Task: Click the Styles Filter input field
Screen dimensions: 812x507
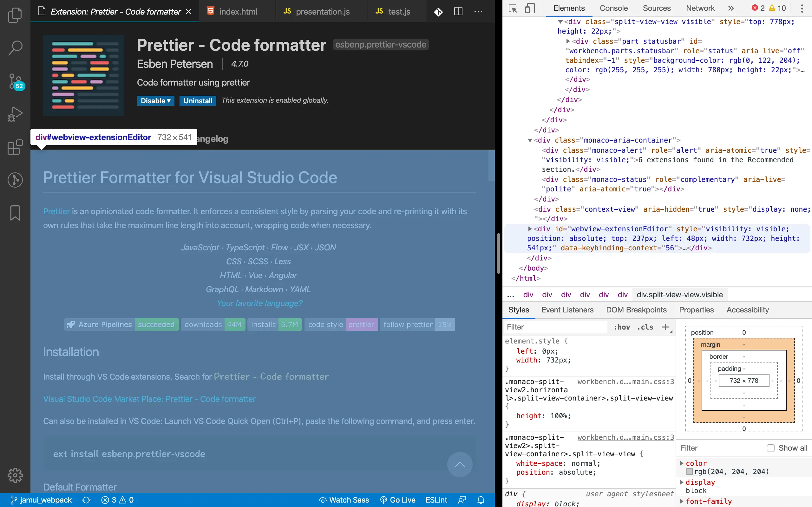Action: (x=555, y=327)
